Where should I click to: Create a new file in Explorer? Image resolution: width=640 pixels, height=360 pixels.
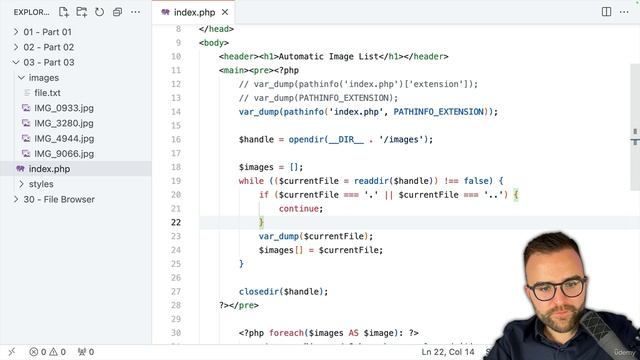click(64, 12)
